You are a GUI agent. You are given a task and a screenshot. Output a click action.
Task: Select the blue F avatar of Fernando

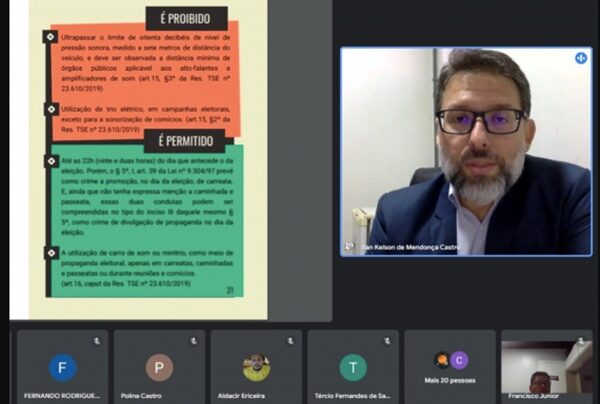pos(62,368)
